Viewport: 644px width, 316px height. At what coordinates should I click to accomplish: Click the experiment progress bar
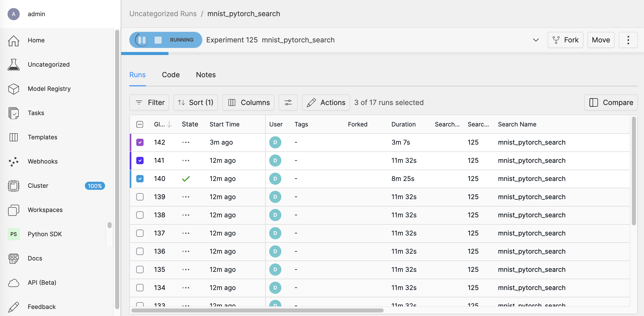coord(383,54)
